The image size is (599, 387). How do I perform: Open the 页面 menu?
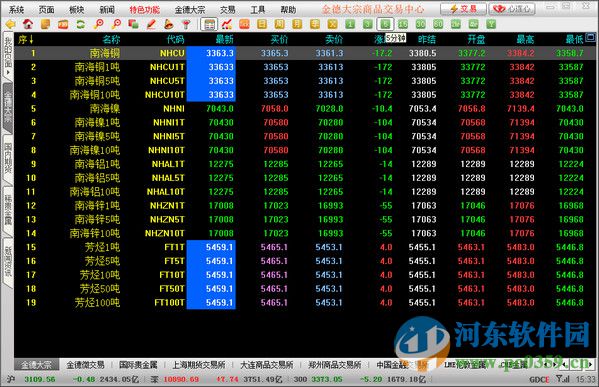(x=47, y=10)
